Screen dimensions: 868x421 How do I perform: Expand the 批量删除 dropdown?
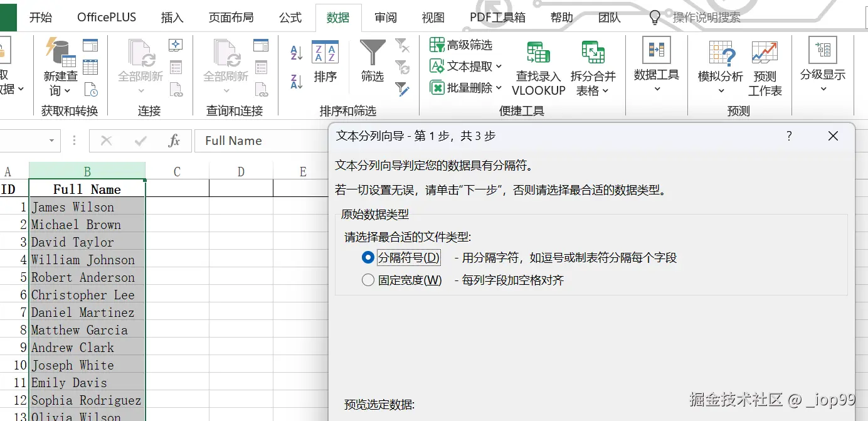pyautogui.click(x=499, y=88)
